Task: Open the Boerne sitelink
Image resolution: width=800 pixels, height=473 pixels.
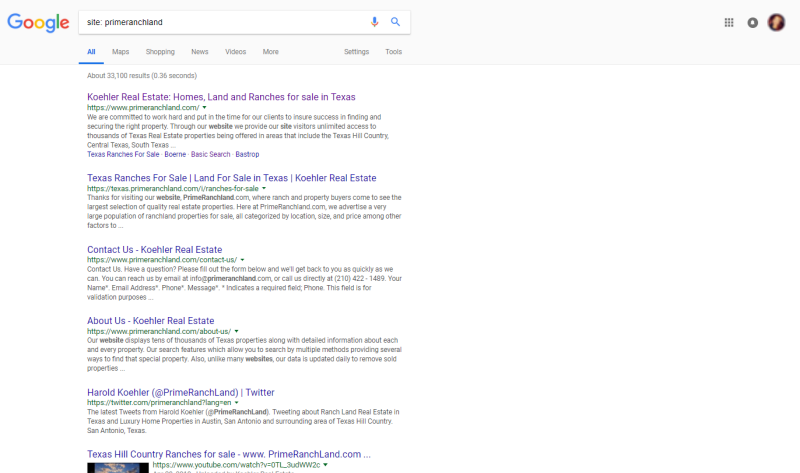Action: click(x=175, y=154)
